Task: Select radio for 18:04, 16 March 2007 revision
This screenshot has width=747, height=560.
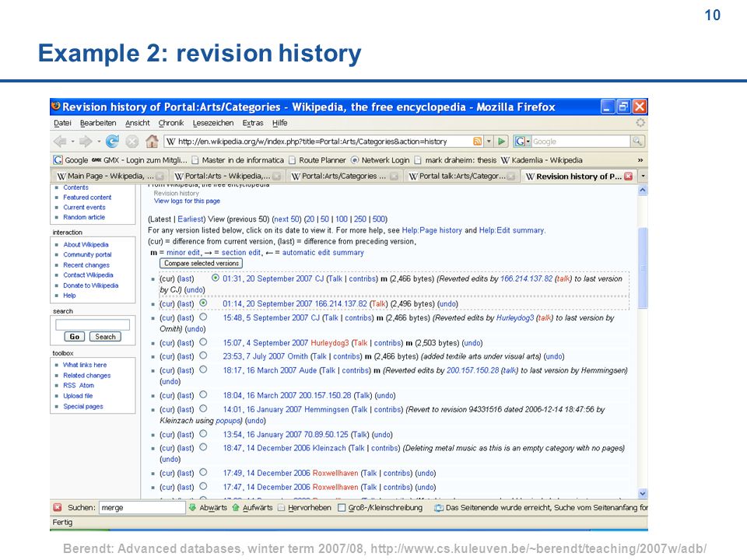Action: pos(203,394)
